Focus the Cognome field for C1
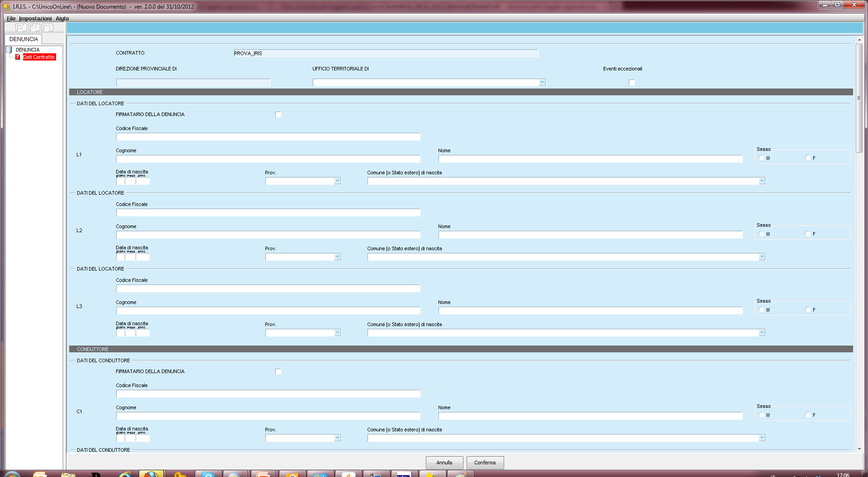Screen dimensions: 868x477 pos(268,416)
